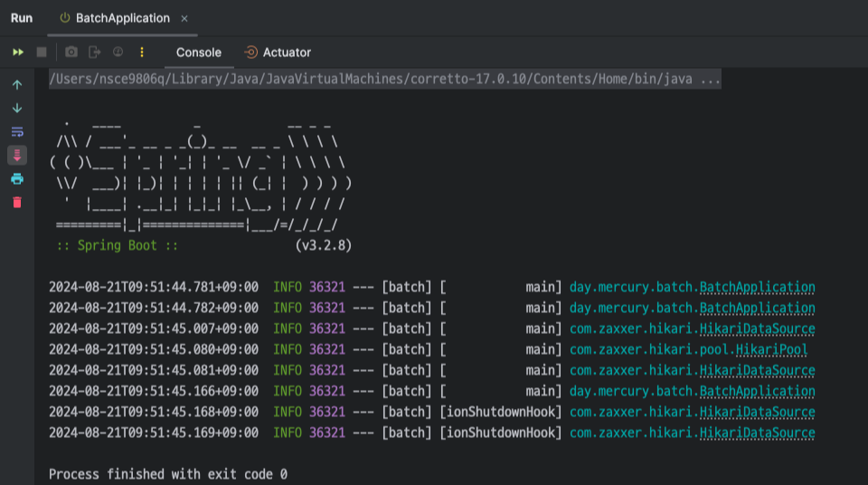Click the Actuator tab's orange icon

point(250,52)
